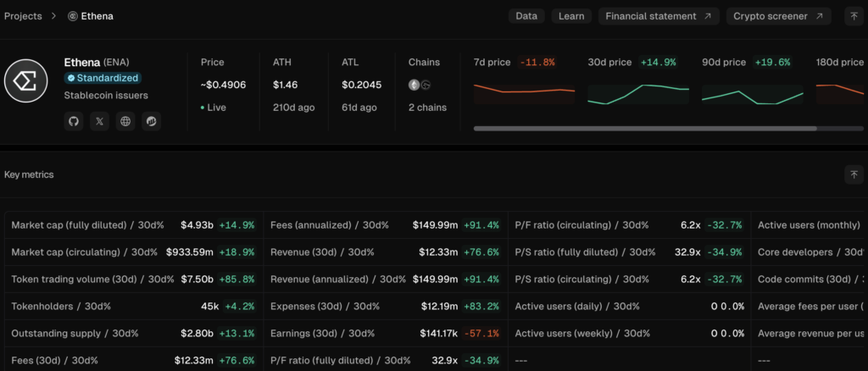Click the $2.80b outstanding supply value

[197, 334]
